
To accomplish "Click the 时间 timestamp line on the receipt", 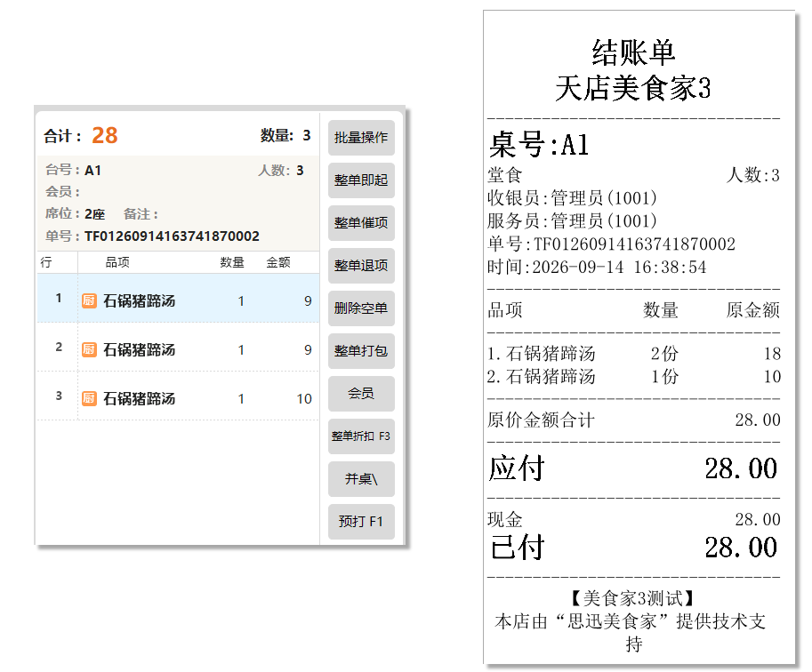I will tap(597, 268).
